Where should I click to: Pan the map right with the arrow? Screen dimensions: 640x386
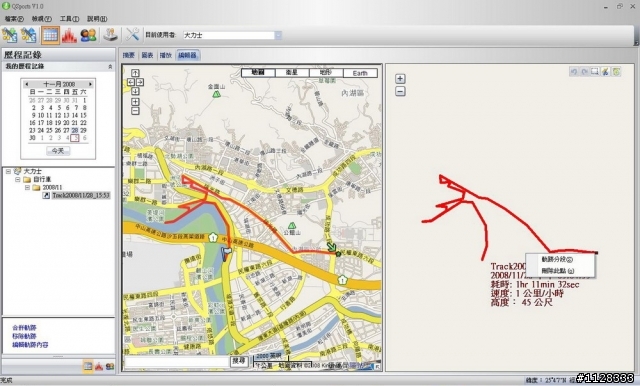coord(140,82)
